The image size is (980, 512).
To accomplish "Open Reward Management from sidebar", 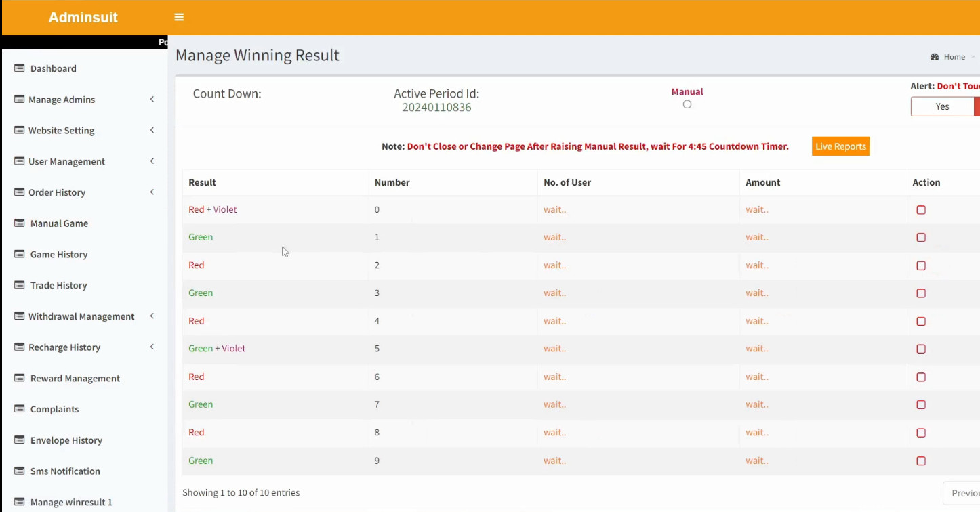I will 75,379.
